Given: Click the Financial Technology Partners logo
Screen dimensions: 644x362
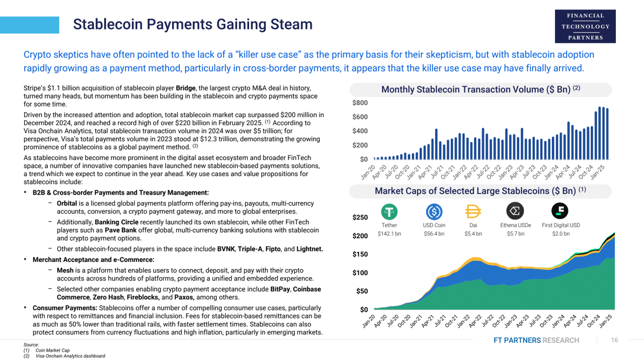Looking at the screenshot, I should click(x=585, y=26).
